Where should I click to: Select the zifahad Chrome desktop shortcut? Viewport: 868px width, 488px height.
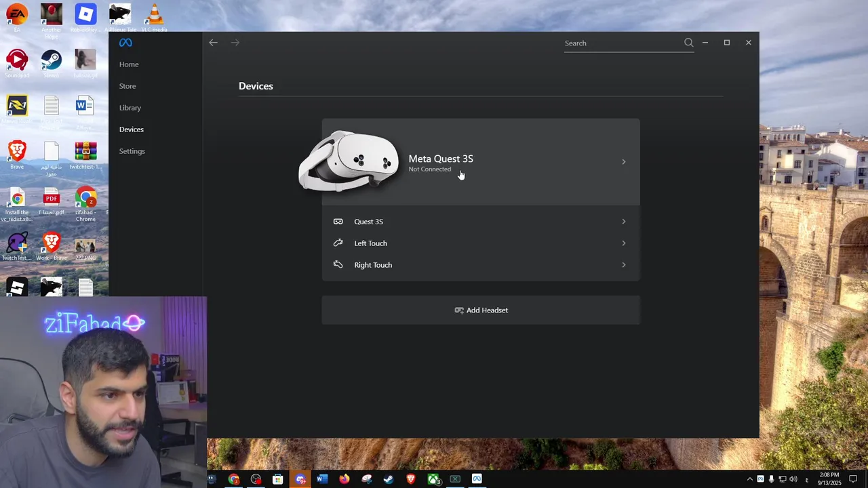(x=85, y=202)
